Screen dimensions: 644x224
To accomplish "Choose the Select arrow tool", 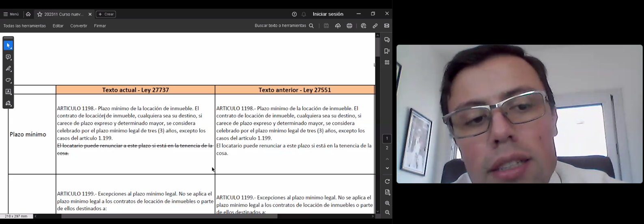I will coord(8,46).
